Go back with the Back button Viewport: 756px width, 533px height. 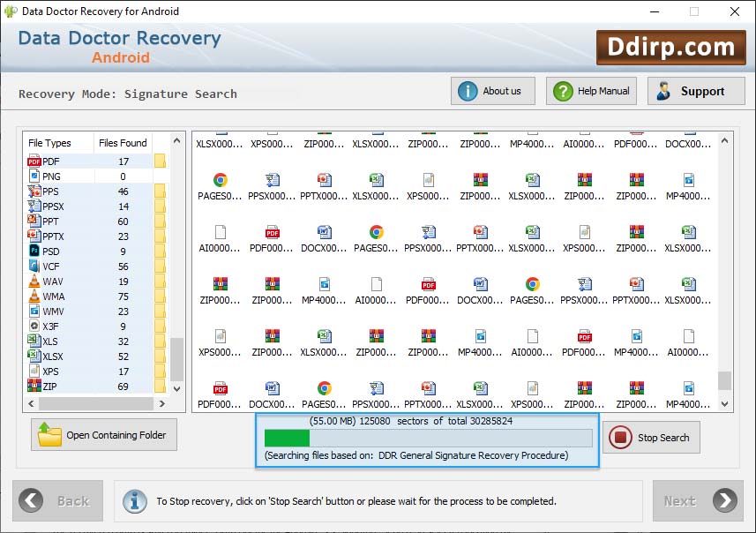[58, 500]
